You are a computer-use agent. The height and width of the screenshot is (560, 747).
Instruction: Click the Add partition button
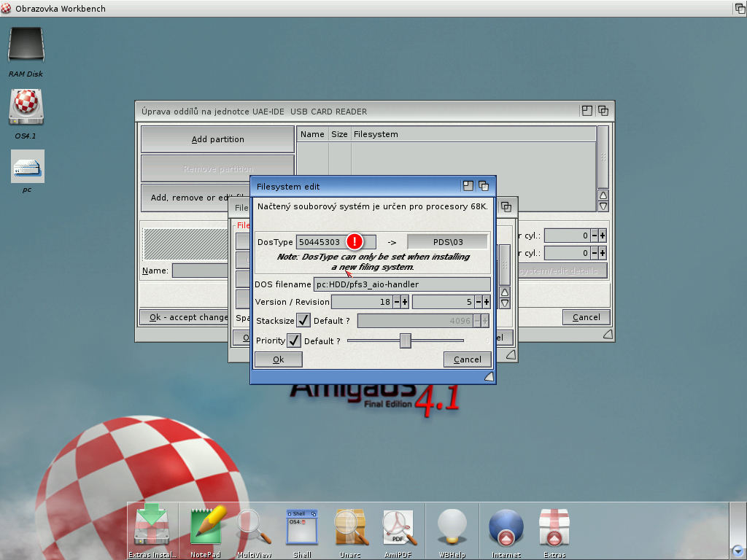[x=217, y=139]
